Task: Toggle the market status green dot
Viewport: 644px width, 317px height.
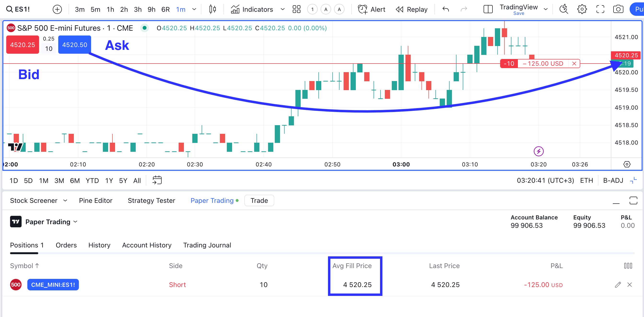Action: 145,28
